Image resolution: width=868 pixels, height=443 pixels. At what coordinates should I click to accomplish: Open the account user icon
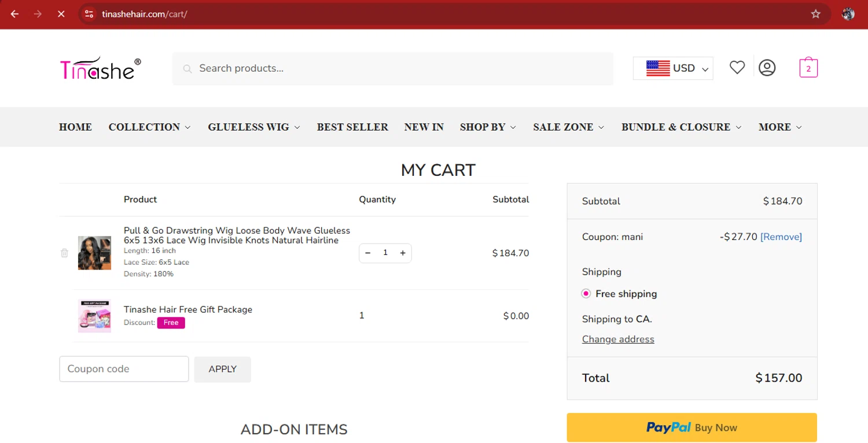pyautogui.click(x=767, y=68)
